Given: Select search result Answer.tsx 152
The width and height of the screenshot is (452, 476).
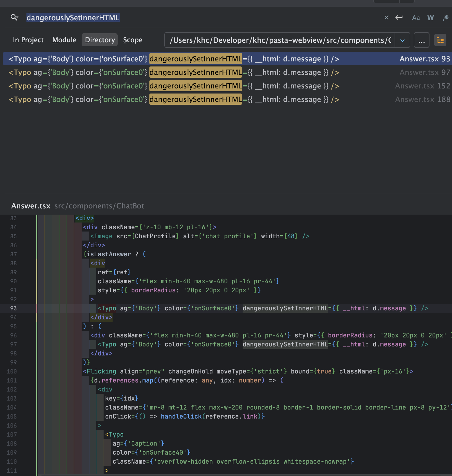Looking at the screenshot, I should click(x=227, y=86).
